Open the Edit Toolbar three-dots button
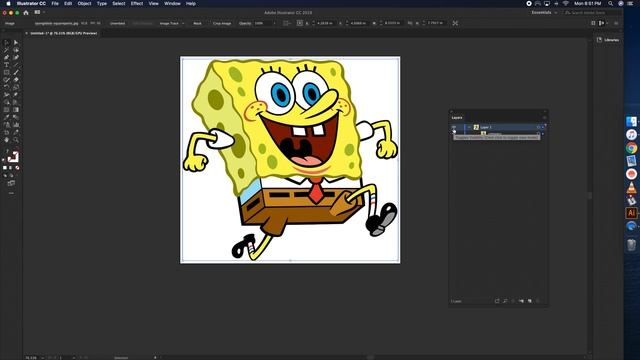 tap(11, 193)
